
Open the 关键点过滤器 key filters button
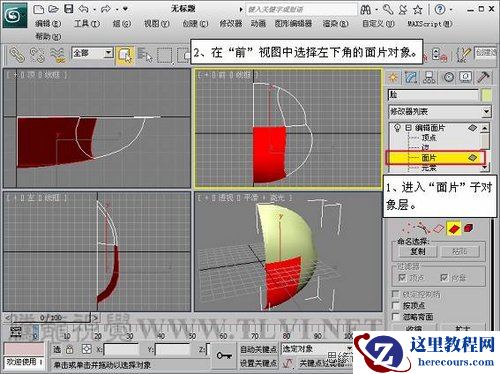[x=321, y=363]
